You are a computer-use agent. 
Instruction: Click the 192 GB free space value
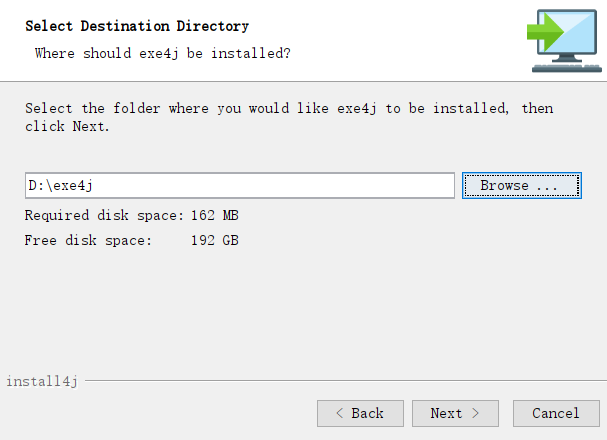pos(214,240)
